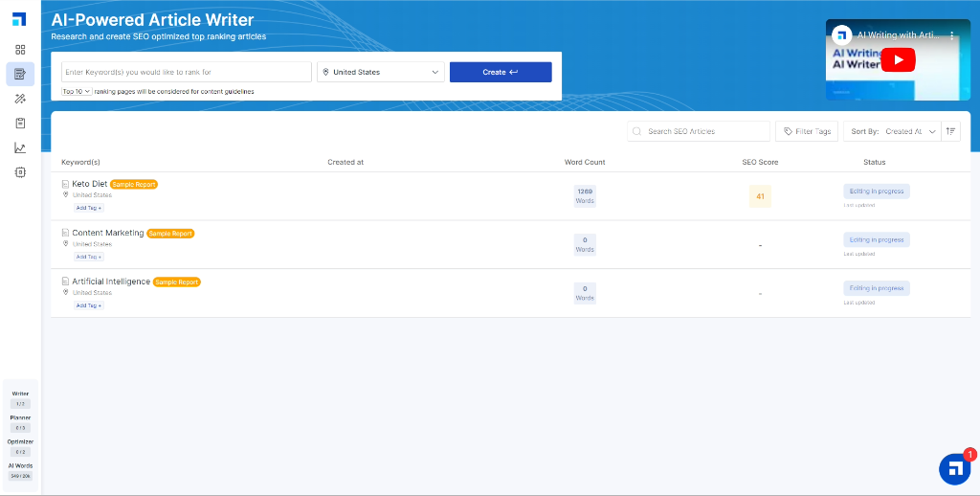This screenshot has width=980, height=496.
Task: Click the SEO Score column header
Action: (760, 162)
